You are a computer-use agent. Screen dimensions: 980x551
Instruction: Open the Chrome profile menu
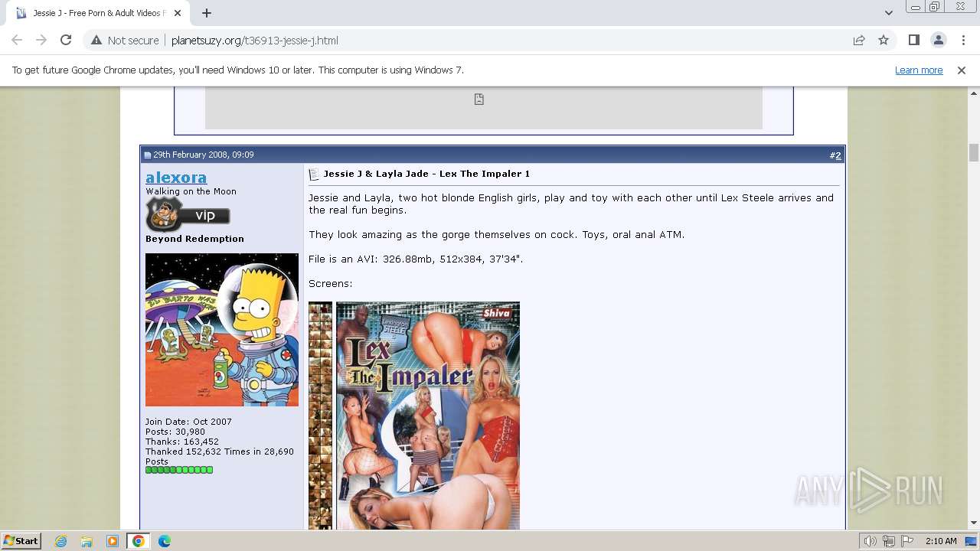[938, 41]
